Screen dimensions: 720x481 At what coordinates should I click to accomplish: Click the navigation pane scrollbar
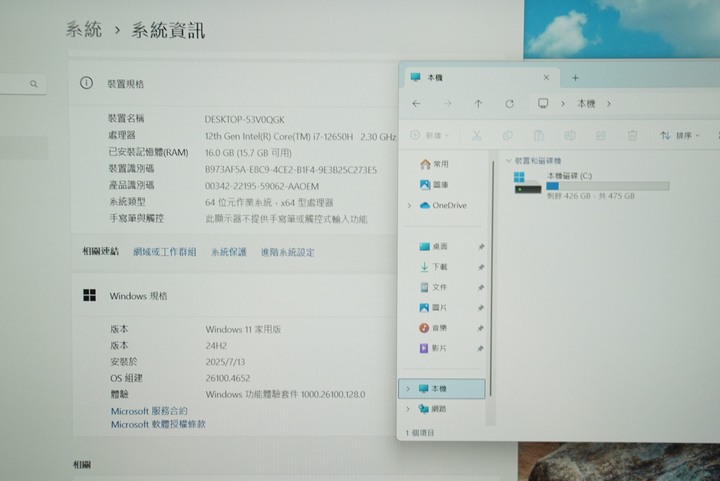coord(491,278)
